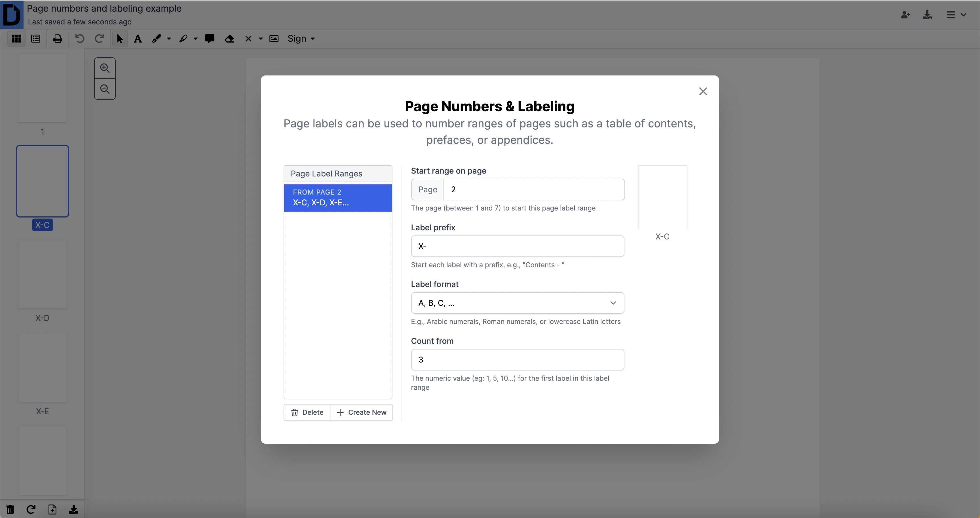The height and width of the screenshot is (518, 980).
Task: Click the Create New range button
Action: click(x=362, y=412)
